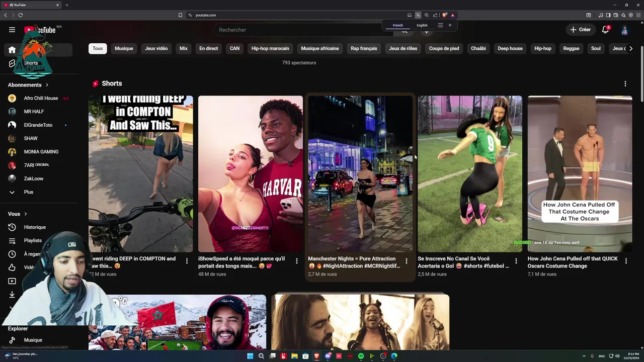Image resolution: width=644 pixels, height=362 pixels.
Task: Open options for Se Inscreva No Canal short
Action: [516, 261]
